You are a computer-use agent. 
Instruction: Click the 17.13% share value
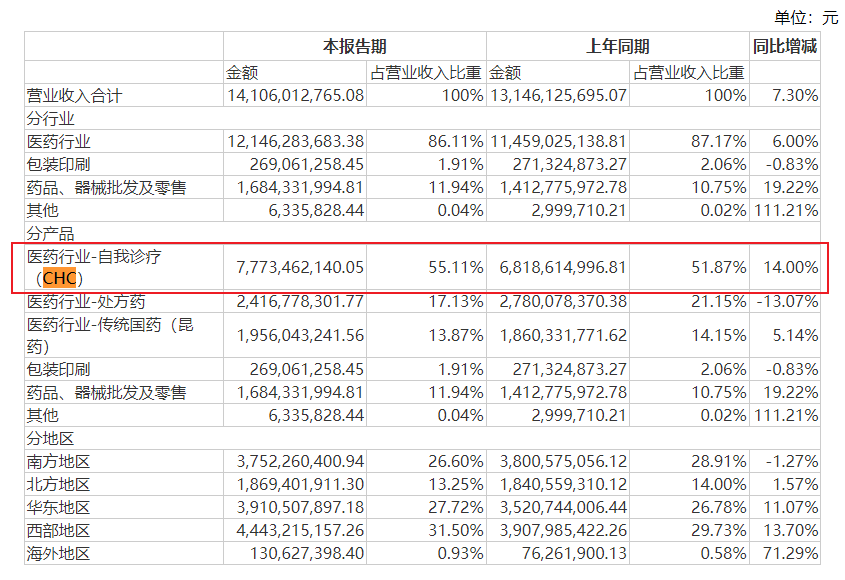pos(456,301)
